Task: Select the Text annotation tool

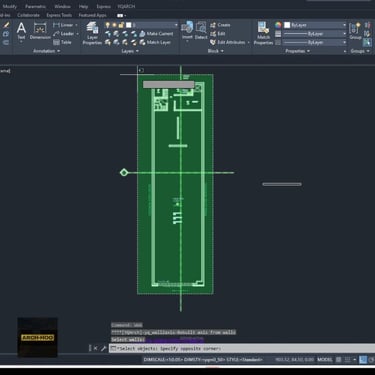Action: click(21, 31)
